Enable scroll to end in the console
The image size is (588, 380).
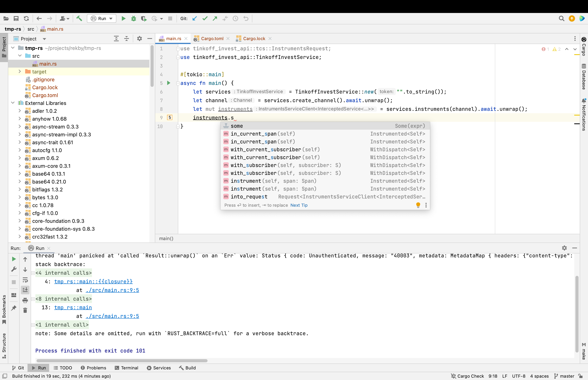click(x=25, y=290)
